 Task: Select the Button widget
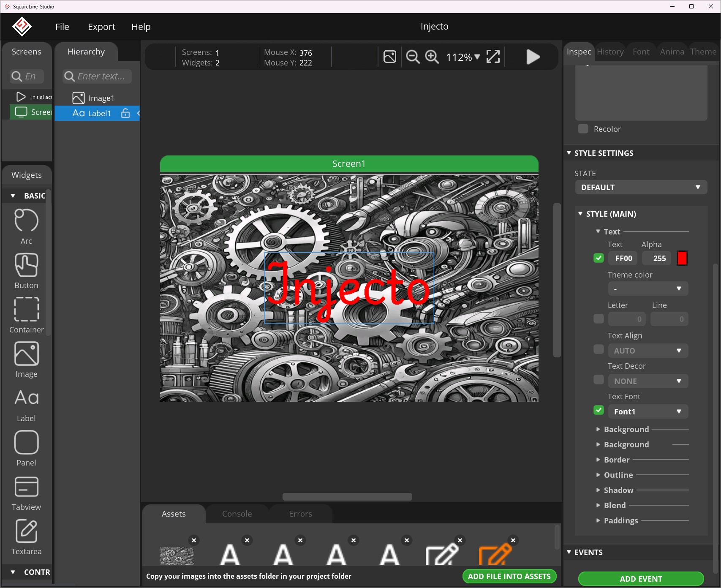(x=26, y=271)
